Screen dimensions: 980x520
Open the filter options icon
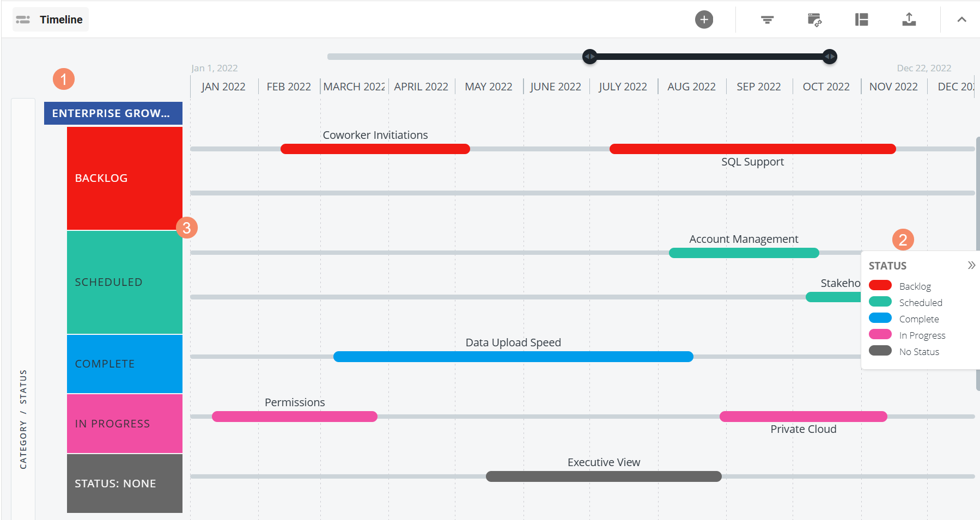click(x=766, y=19)
